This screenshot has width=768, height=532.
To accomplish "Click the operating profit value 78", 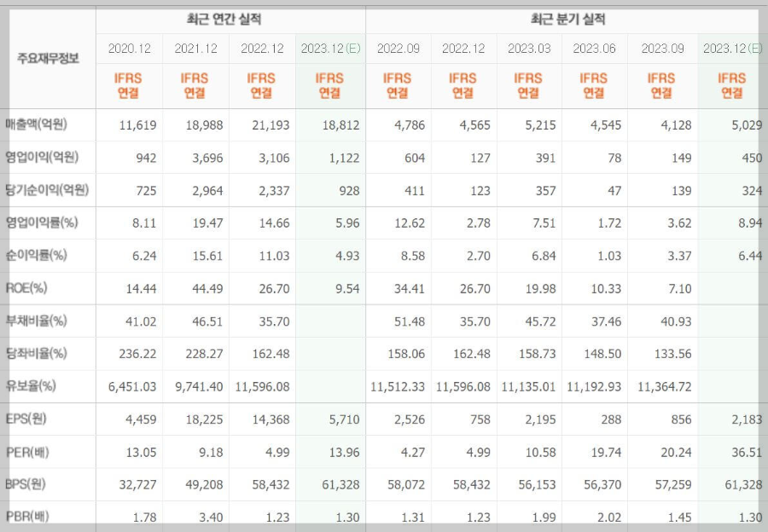I will 614,158.
